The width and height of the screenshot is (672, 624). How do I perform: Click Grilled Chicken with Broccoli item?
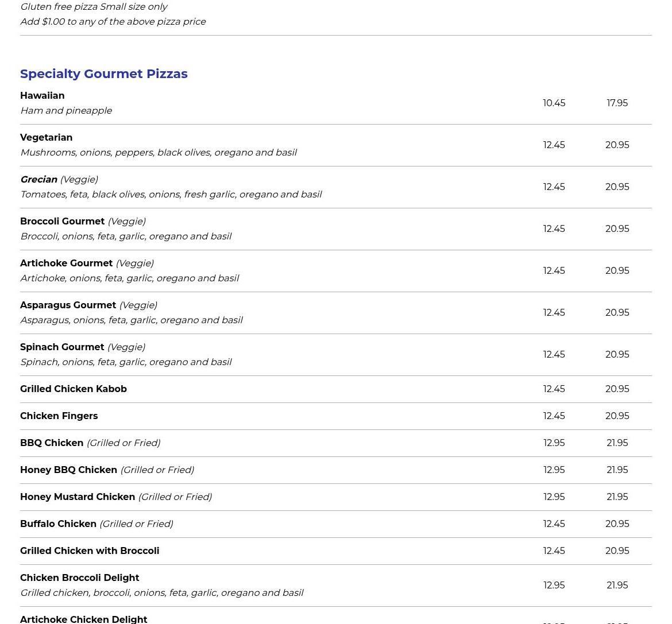pyautogui.click(x=90, y=551)
